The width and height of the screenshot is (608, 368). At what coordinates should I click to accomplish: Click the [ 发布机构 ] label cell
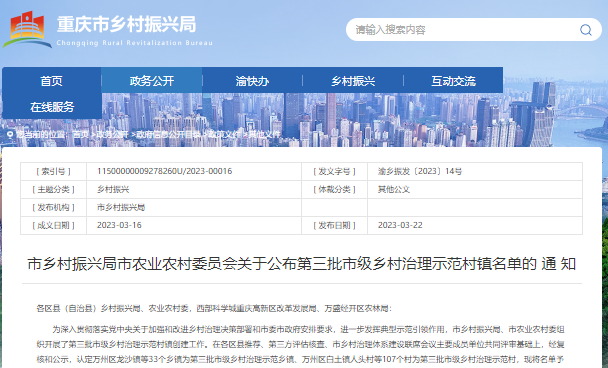(x=54, y=207)
